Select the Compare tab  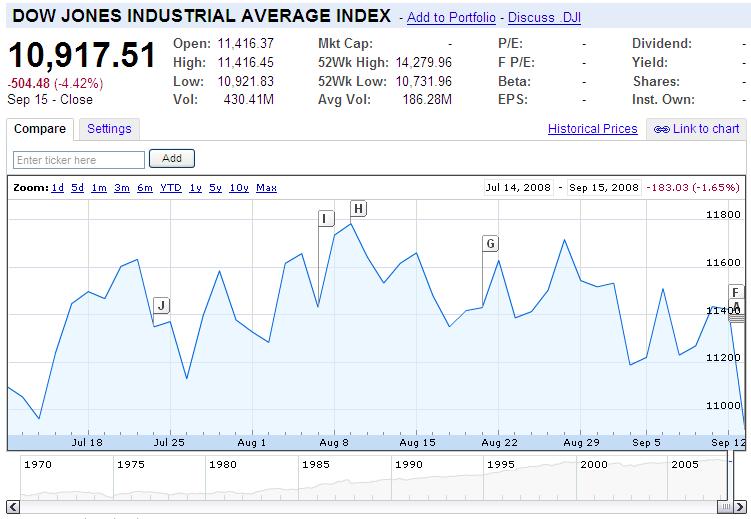40,129
